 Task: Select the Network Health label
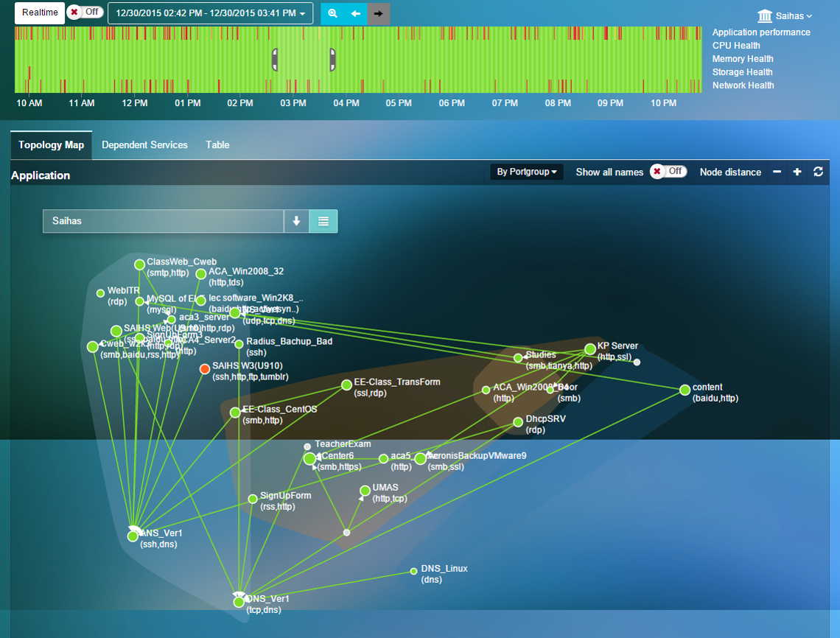(x=743, y=85)
